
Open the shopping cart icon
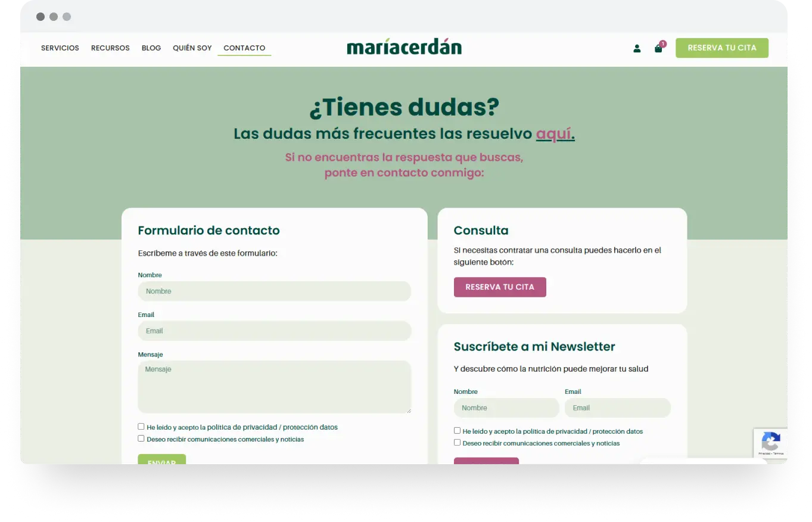coord(658,49)
